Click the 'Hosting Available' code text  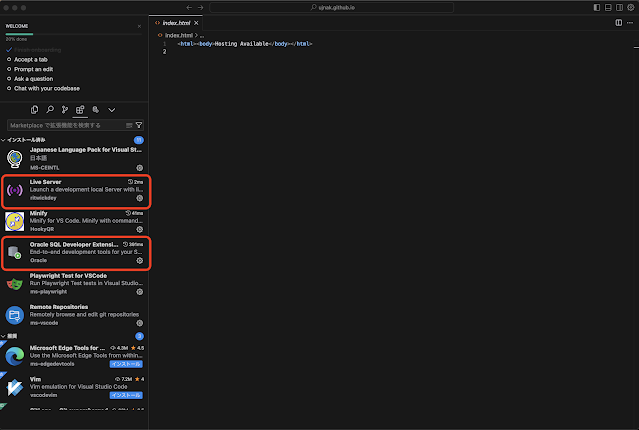click(x=242, y=44)
